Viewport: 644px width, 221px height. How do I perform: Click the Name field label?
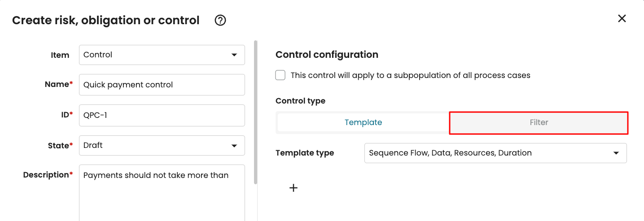57,84
